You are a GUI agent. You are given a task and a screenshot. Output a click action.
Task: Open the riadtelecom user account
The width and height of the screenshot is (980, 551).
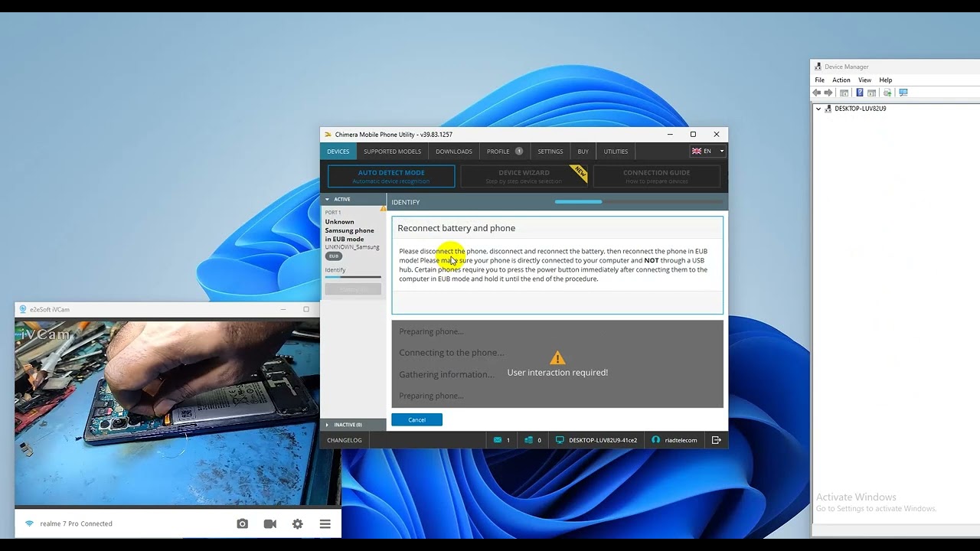point(675,440)
